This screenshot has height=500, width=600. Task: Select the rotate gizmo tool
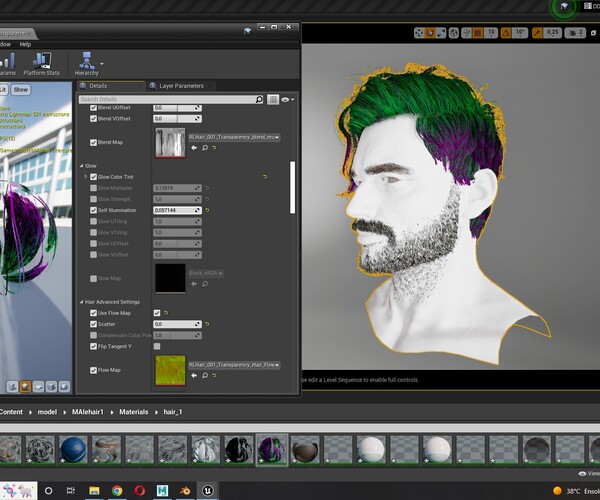[x=430, y=33]
